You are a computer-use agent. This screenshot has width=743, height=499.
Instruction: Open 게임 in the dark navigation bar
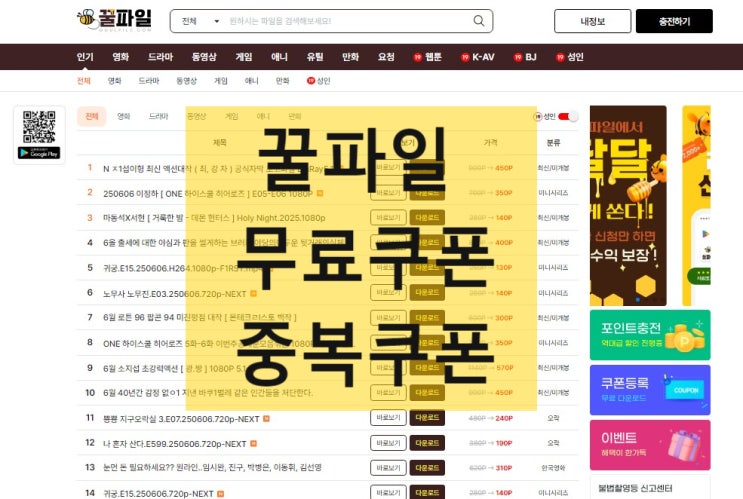(244, 57)
